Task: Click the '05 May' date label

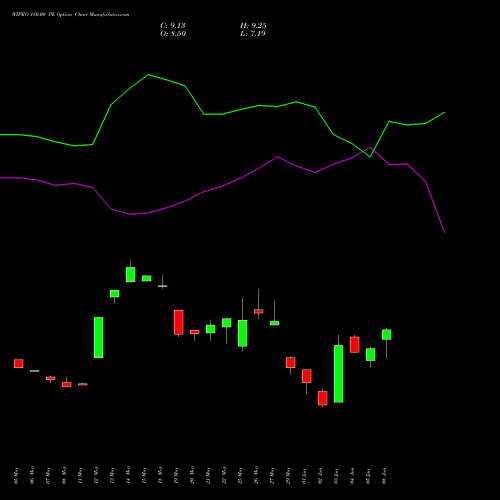Action: pos(17,476)
